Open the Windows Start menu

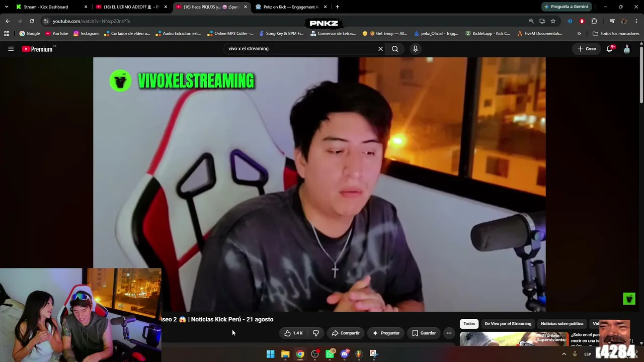[270, 354]
